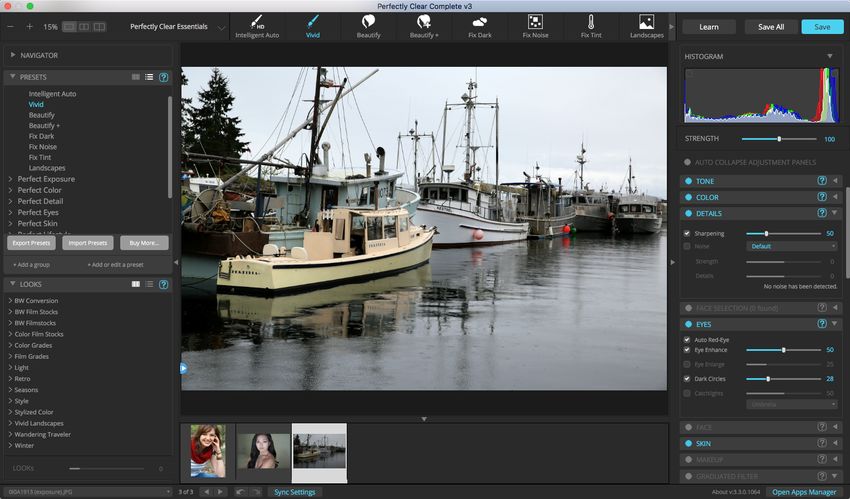850x499 pixels.
Task: Toggle the Color panel on/off dot
Action: tap(688, 197)
